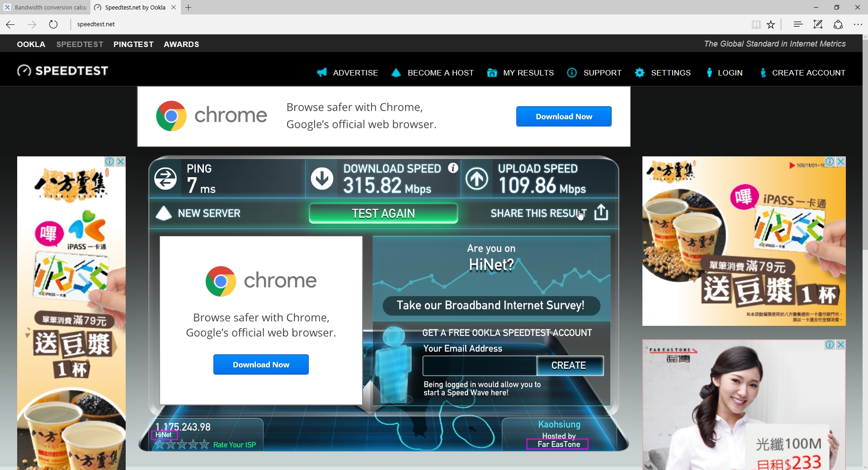The image size is (868, 470).
Task: Click the upload speed arrow icon
Action: coord(477,179)
